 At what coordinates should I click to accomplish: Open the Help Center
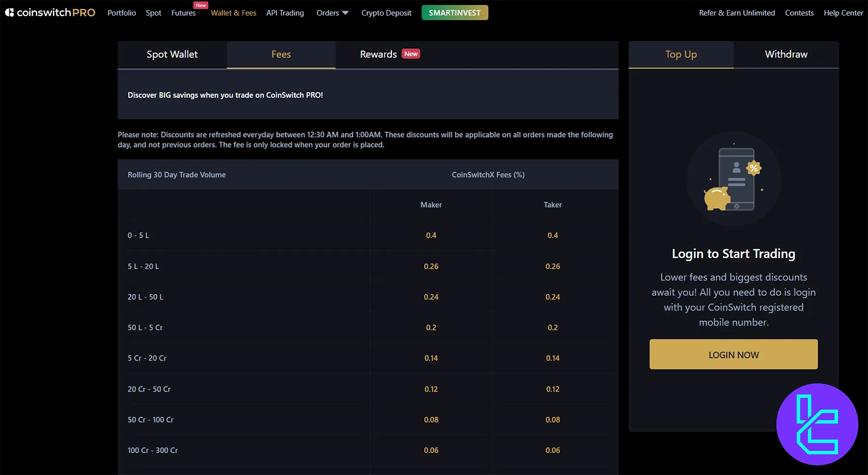(843, 13)
